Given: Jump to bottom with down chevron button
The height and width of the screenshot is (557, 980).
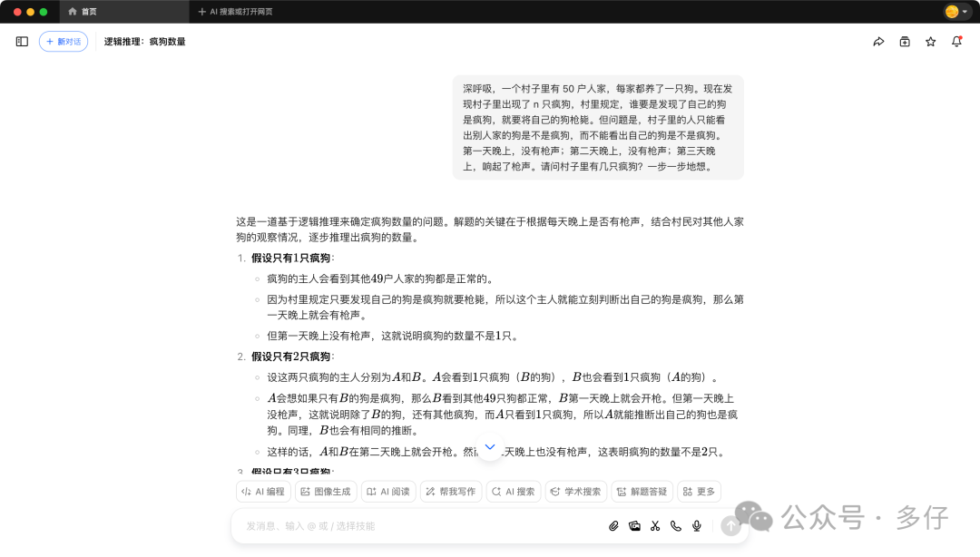Looking at the screenshot, I should pyautogui.click(x=490, y=446).
